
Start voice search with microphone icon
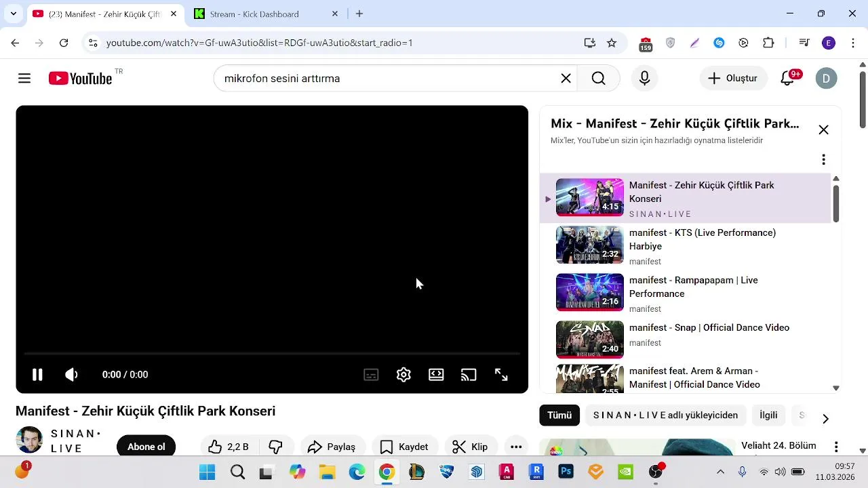pos(645,79)
